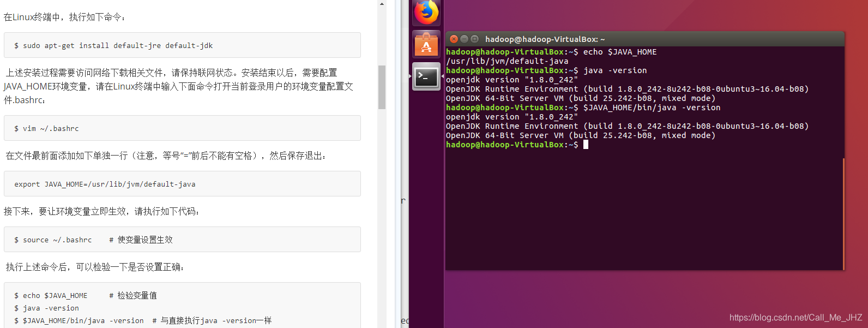Viewport: 868px width, 328px height.
Task: Click the 'vim ~/.bashrc' code line
Action: tap(46, 128)
